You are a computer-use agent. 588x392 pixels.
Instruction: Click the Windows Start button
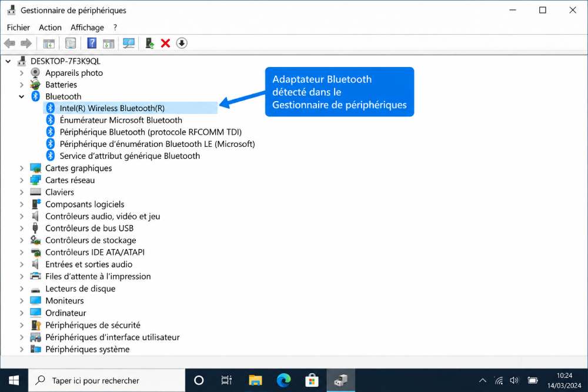(14, 380)
